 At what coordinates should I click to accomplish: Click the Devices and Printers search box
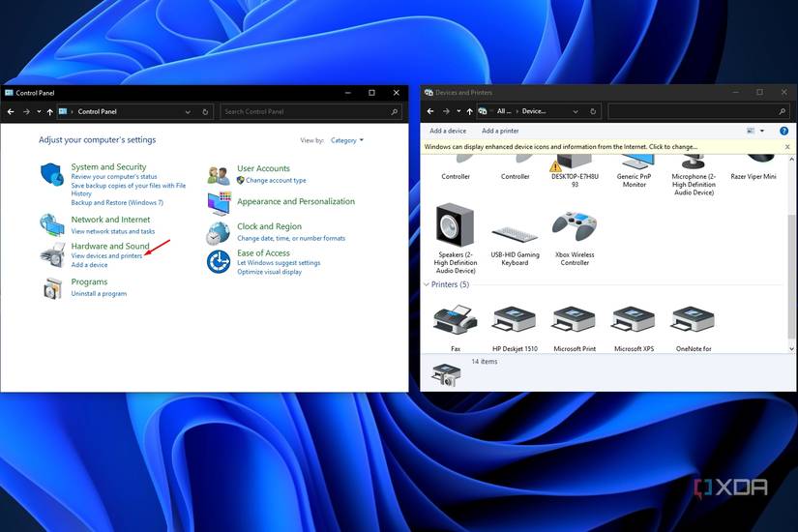coord(698,111)
